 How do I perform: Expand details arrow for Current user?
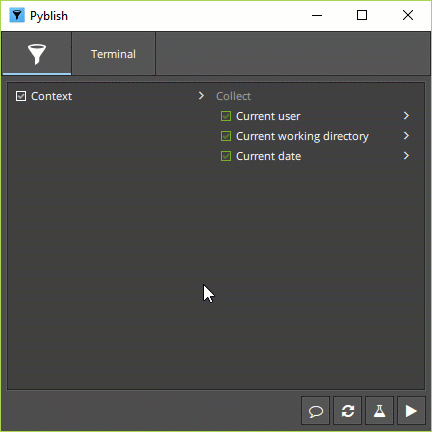pos(406,116)
